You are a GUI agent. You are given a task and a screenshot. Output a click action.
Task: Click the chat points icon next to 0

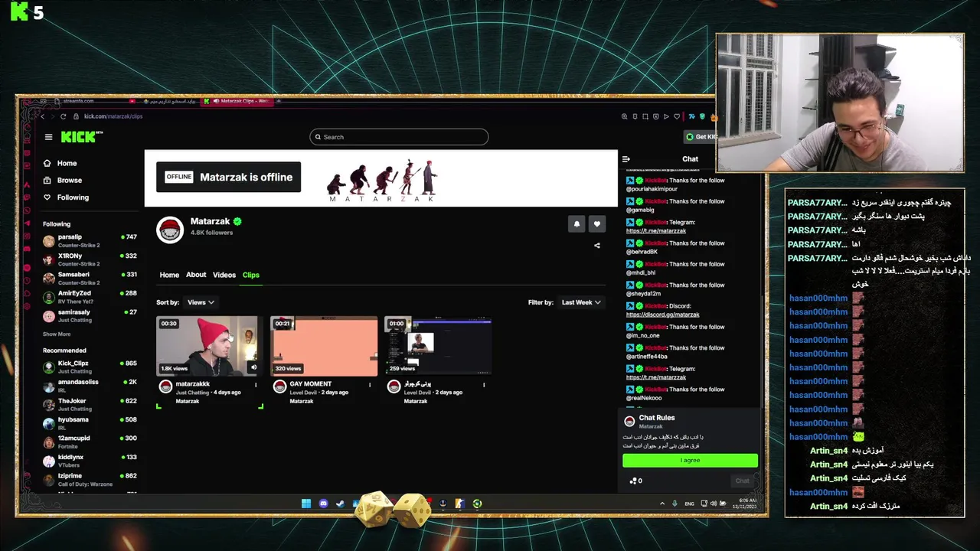(x=633, y=481)
